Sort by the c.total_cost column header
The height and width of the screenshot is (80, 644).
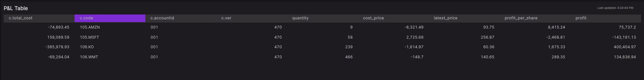point(39,18)
